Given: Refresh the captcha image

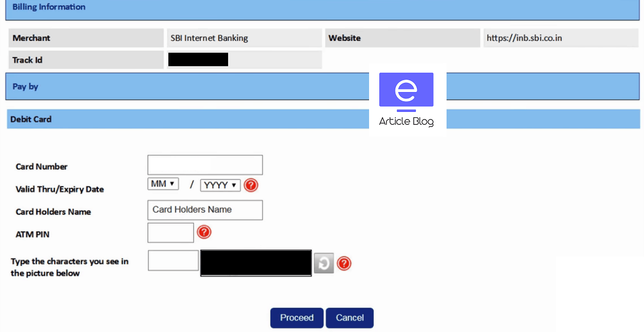Looking at the screenshot, I should [324, 263].
